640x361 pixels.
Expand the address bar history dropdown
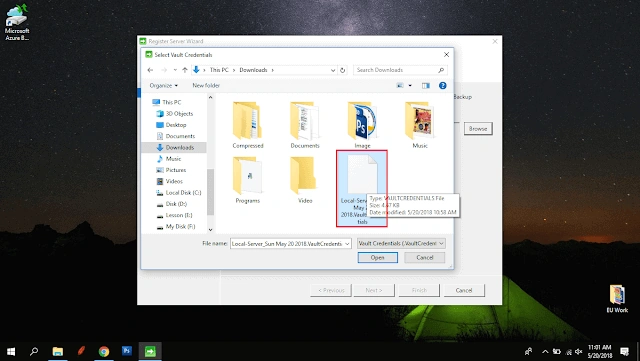(x=333, y=70)
